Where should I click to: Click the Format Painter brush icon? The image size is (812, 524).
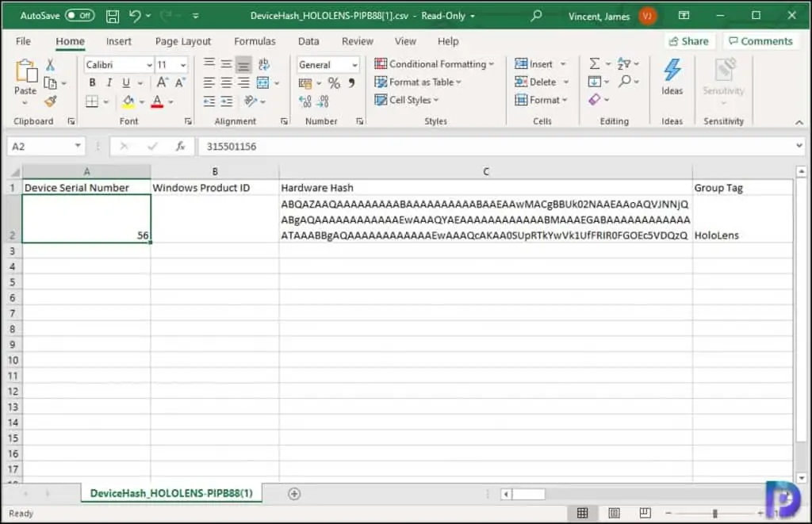tap(50, 101)
